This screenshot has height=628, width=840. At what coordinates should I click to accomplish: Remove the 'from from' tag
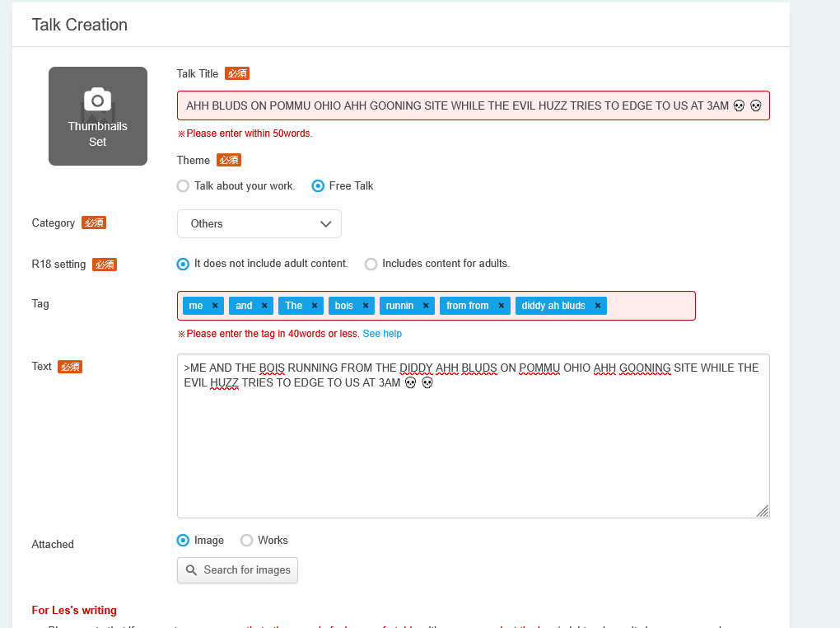(501, 306)
